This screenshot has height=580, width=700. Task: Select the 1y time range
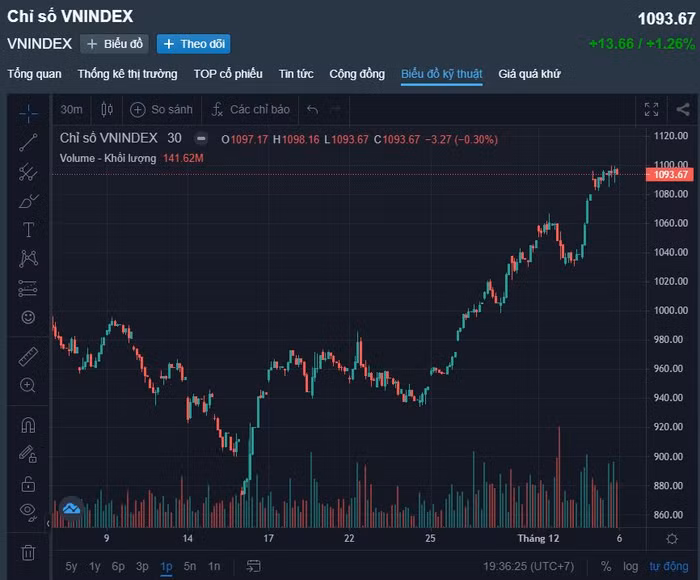[95, 566]
